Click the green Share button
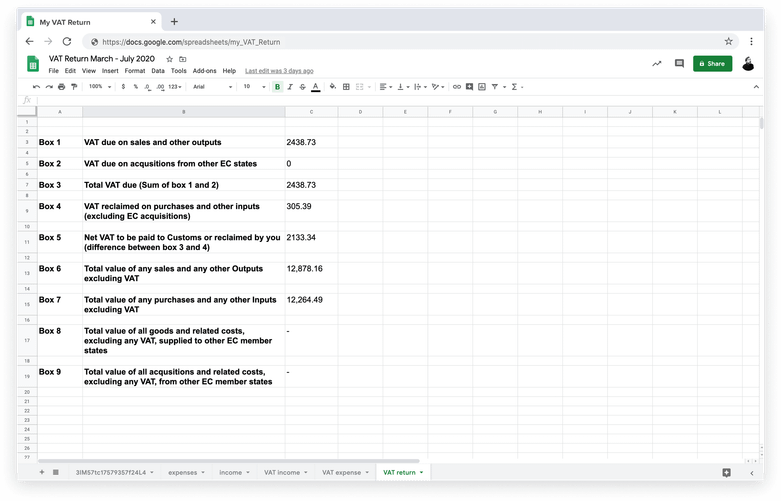 (x=712, y=63)
